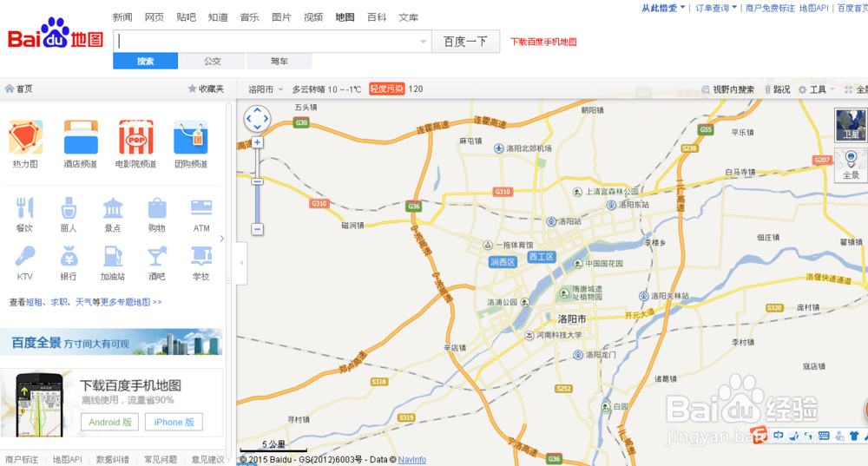Open 图片 in top navigation
This screenshot has width=868, height=466.
282,17
